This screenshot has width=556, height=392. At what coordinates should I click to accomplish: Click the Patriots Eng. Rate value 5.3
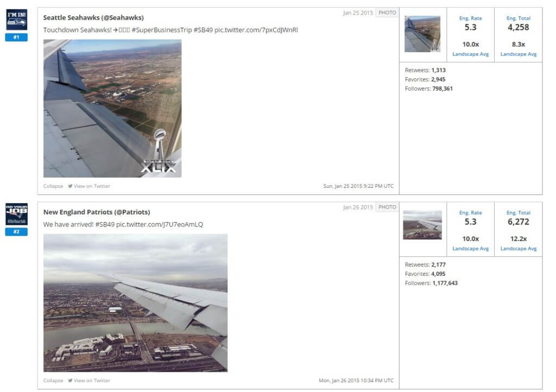pyautogui.click(x=471, y=222)
